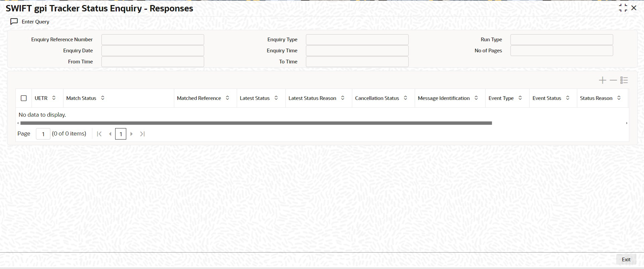The height and width of the screenshot is (269, 644).
Task: Minimize the enquiry window
Action: 623,8
